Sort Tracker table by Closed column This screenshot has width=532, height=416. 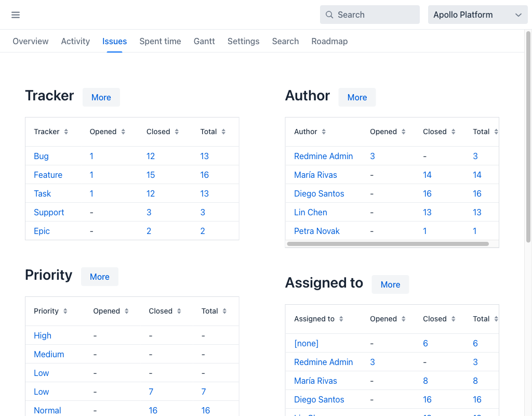(163, 132)
